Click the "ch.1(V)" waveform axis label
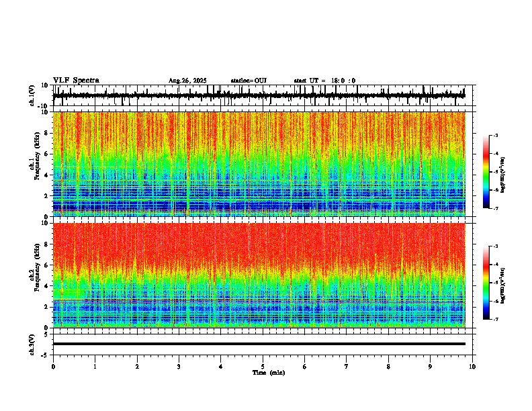Viewport: 532px width, 411px height. [32, 95]
